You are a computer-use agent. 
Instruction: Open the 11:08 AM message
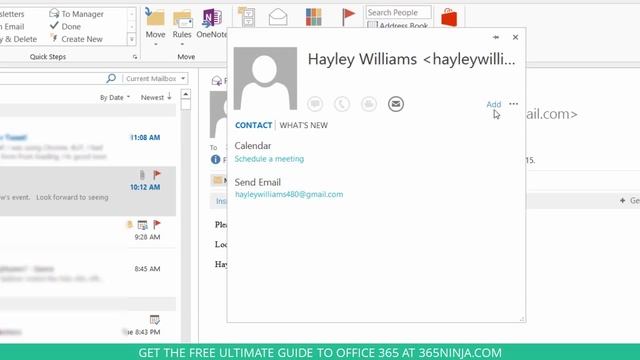[x=88, y=141]
